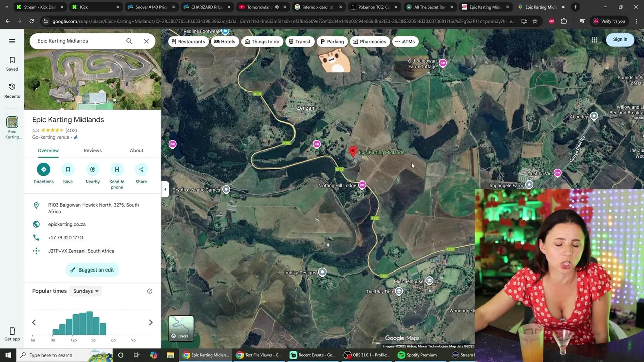Open the Google apps grid
644x362 pixels.
595,40
